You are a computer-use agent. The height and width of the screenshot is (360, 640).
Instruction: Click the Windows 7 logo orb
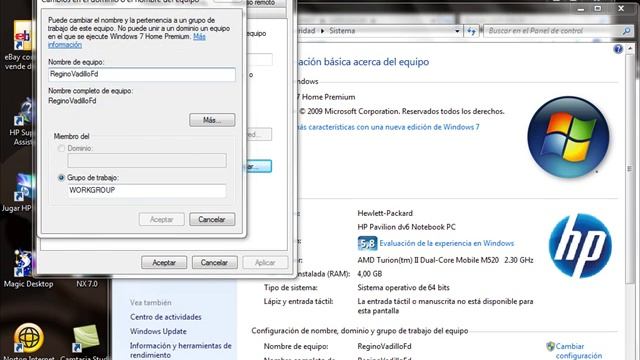[568, 138]
